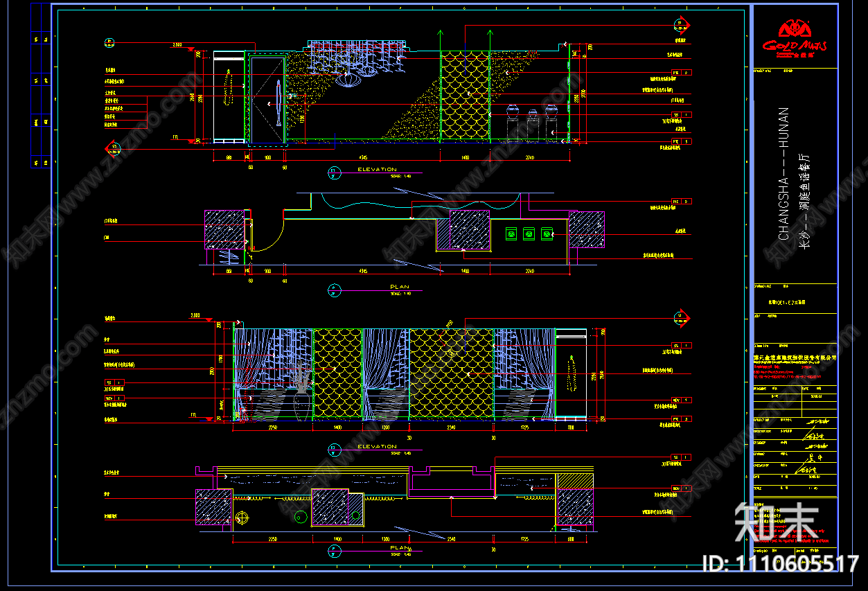Viewport: 868px width, 591px height.
Task: Select the middle green square fixture in the plan
Action: (x=529, y=235)
